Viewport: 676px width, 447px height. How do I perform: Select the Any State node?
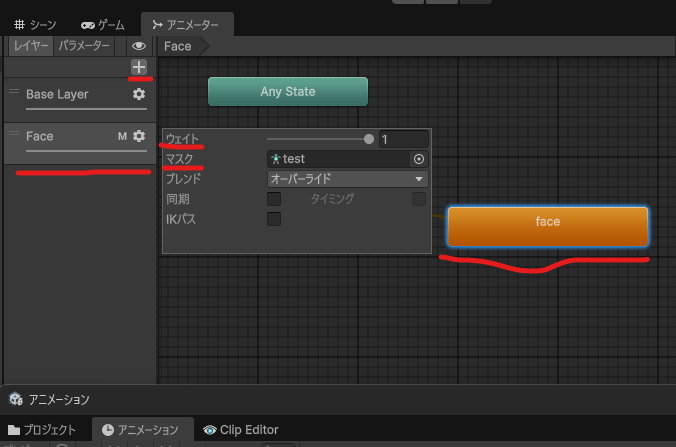point(288,91)
